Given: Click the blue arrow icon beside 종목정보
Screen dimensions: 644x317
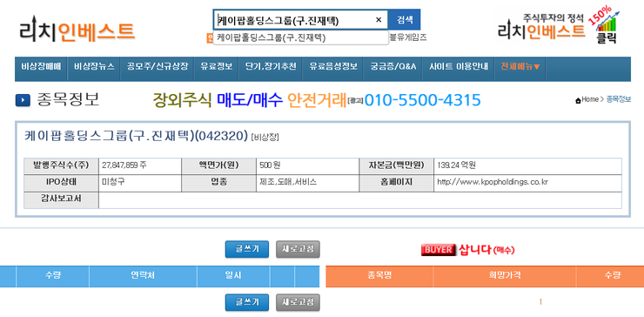Looking at the screenshot, I should [x=23, y=100].
